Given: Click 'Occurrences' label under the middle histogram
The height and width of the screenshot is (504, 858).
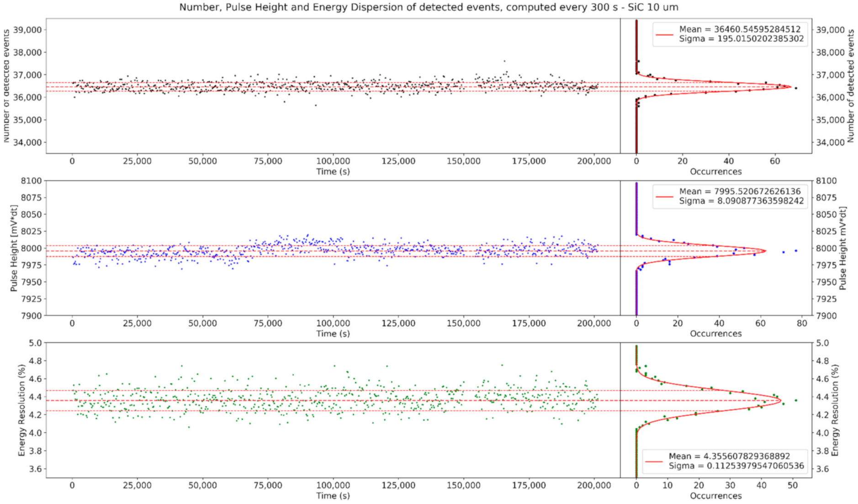Looking at the screenshot, I should [x=715, y=334].
